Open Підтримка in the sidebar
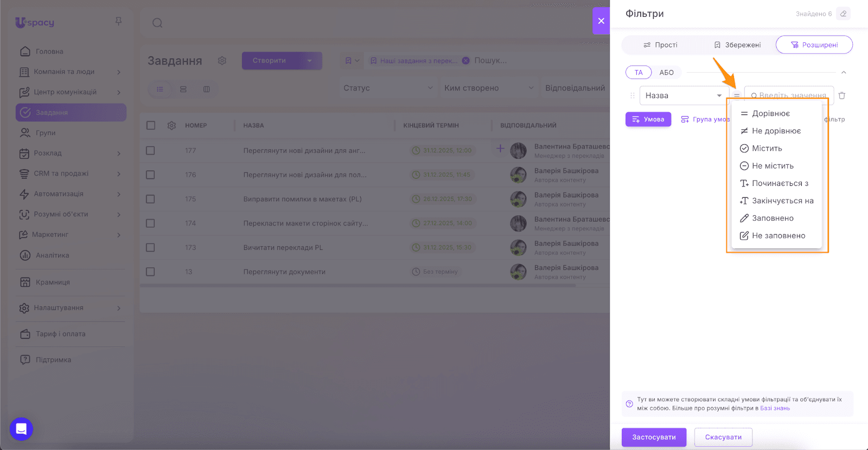This screenshot has width=868, height=450. point(71,359)
